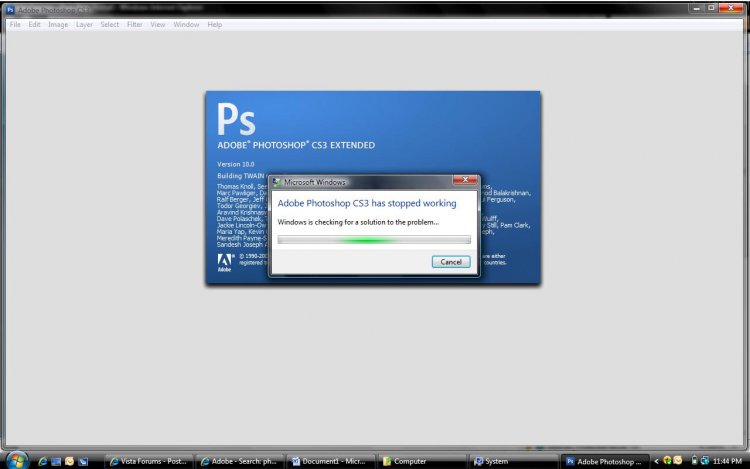The width and height of the screenshot is (750, 469).
Task: Click 'ADOBE PHOTOSHOP CS3 EXTENDED' splash title
Action: click(x=296, y=145)
